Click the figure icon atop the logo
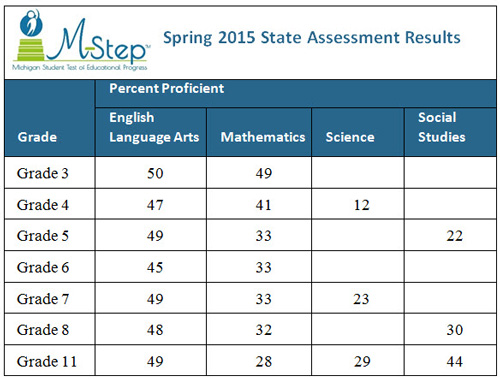 [31, 23]
